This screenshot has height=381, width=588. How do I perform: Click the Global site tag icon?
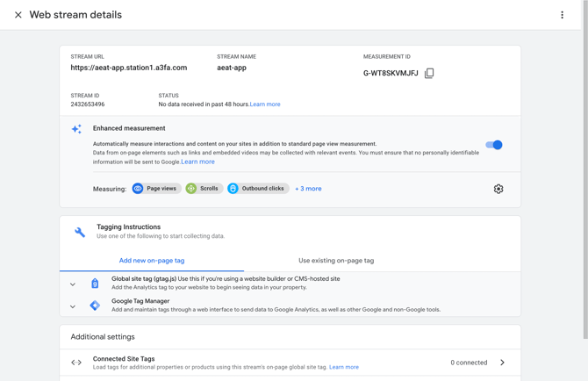(x=95, y=284)
